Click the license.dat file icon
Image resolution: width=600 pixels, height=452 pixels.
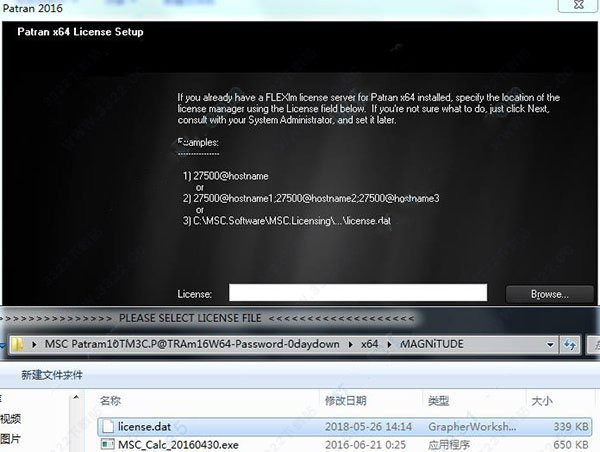pos(108,426)
